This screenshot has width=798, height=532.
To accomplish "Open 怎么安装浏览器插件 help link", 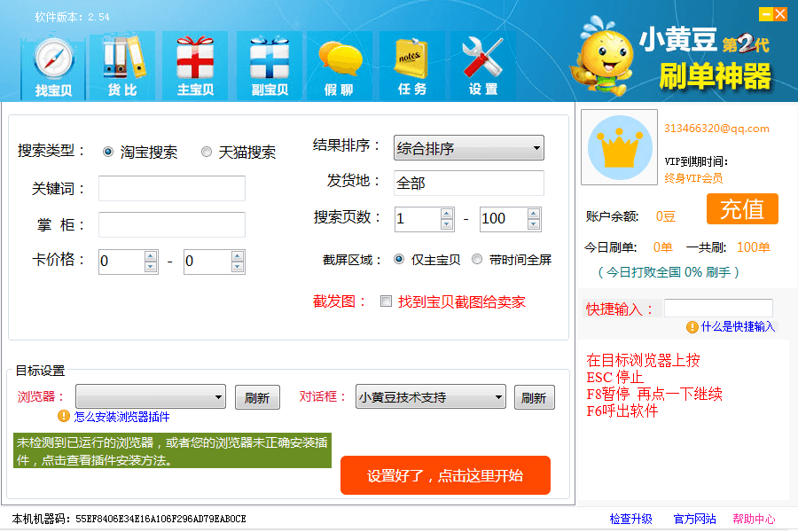I will [x=121, y=417].
